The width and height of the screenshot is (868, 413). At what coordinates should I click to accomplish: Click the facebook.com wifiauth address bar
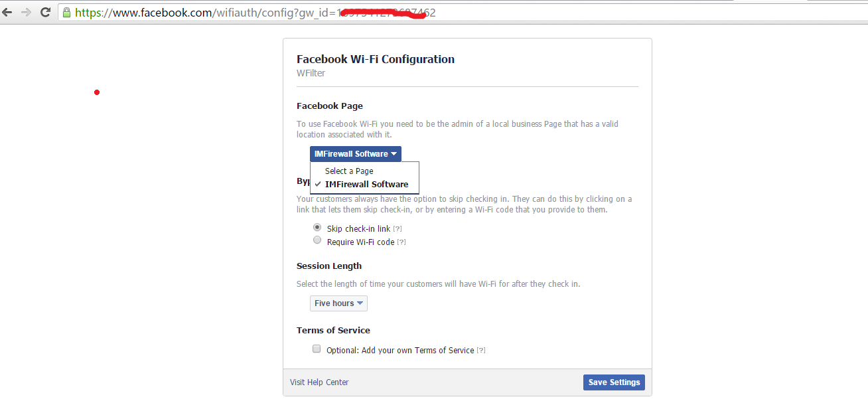click(x=461, y=12)
